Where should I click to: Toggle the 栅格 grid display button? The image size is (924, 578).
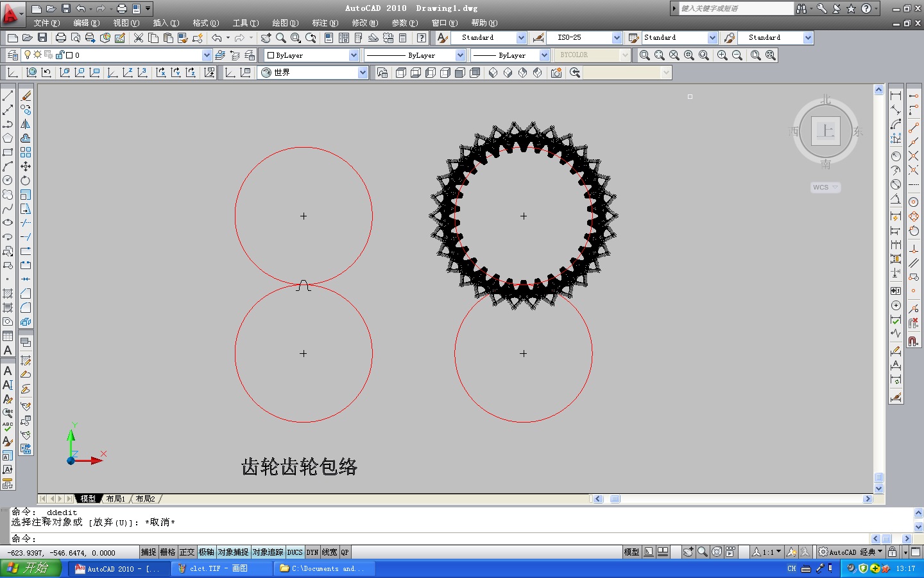167,552
